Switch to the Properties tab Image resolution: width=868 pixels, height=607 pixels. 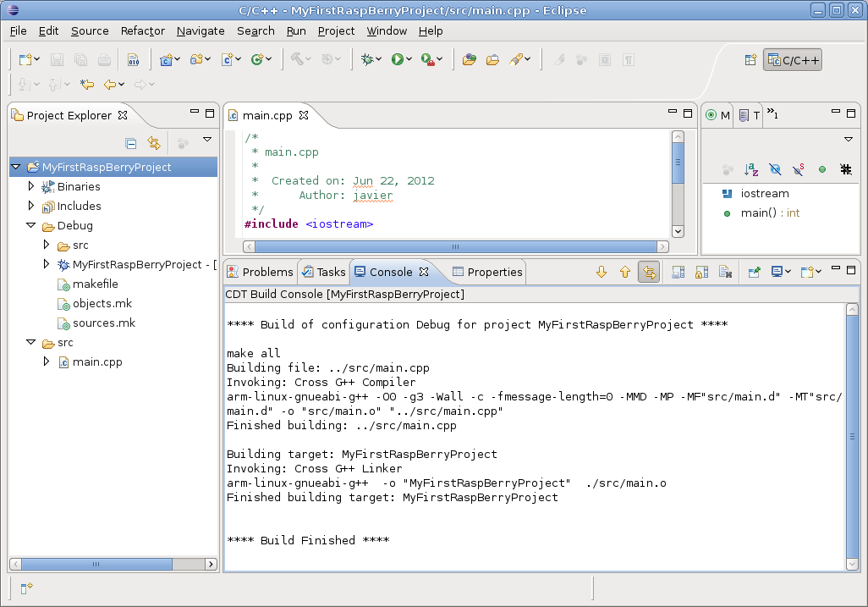point(487,272)
